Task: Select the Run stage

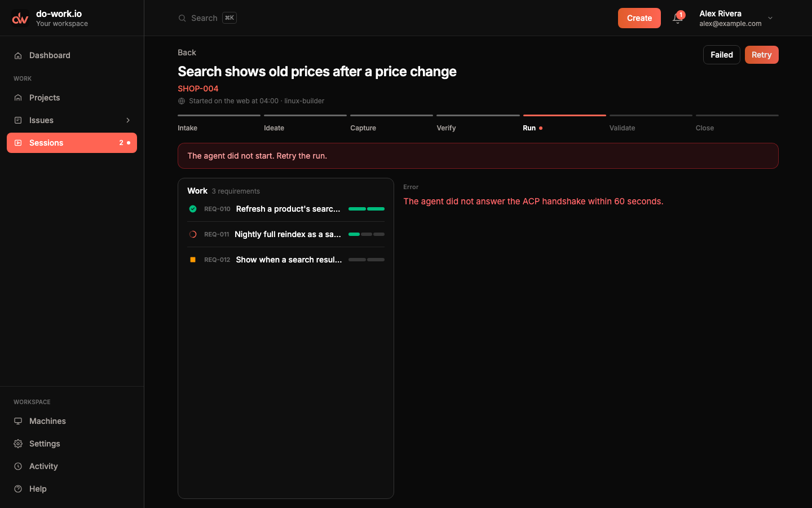Action: tap(564, 124)
